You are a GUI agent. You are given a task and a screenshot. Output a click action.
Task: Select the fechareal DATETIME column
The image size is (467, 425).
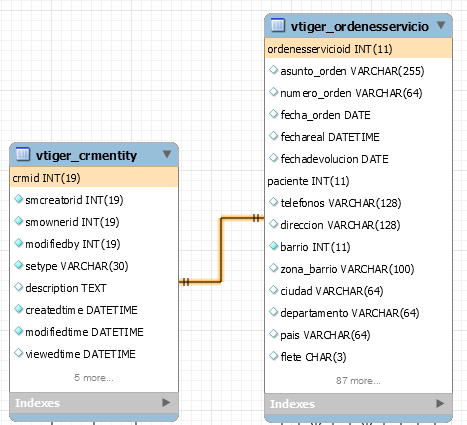(x=330, y=137)
